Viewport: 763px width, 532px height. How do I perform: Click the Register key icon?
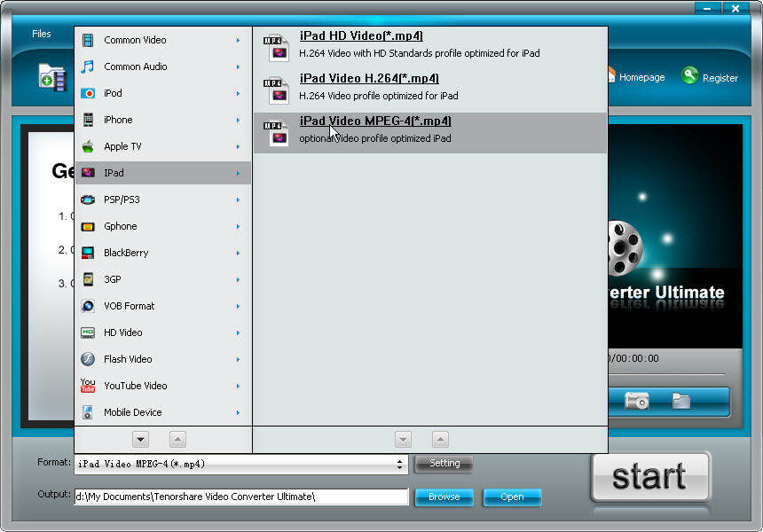tap(689, 75)
